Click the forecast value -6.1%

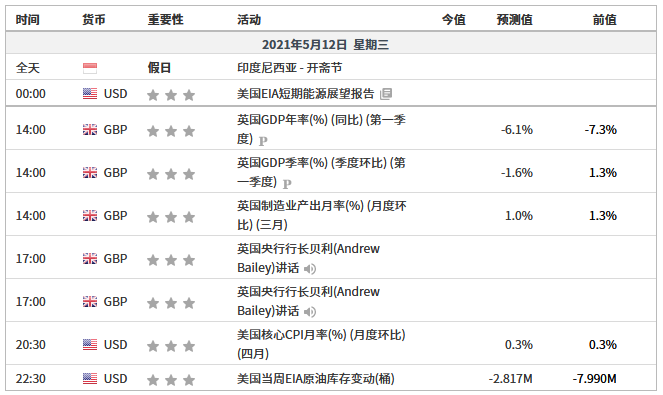pos(517,129)
